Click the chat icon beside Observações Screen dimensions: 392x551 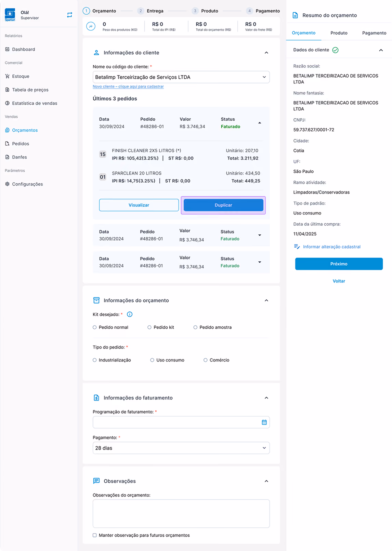(96, 481)
